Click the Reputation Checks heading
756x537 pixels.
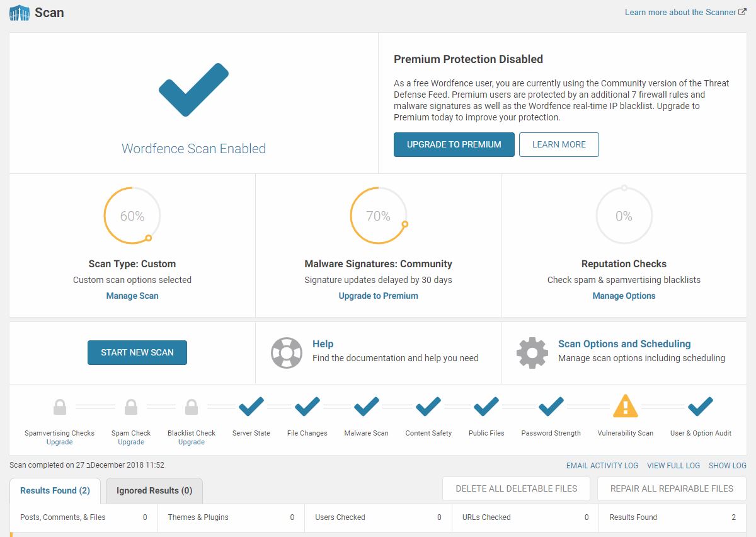pos(624,264)
